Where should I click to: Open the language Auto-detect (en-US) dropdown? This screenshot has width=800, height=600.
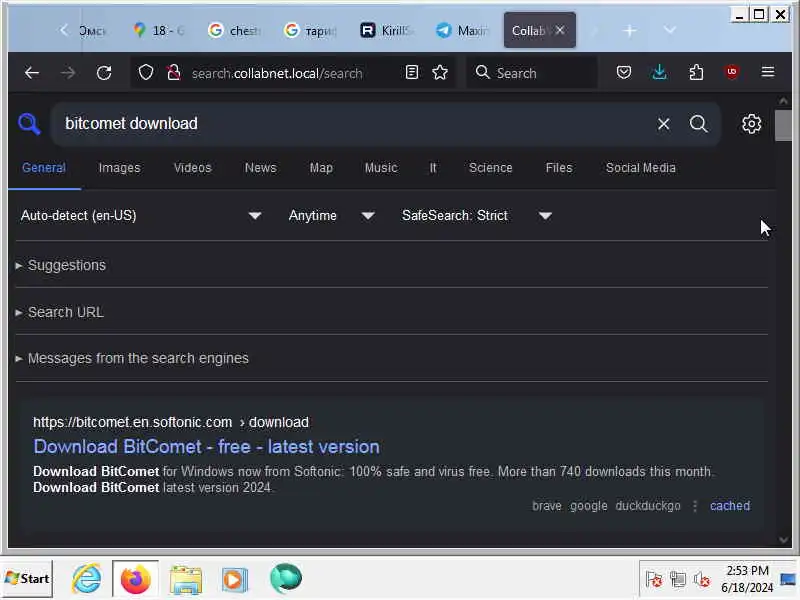(x=141, y=216)
